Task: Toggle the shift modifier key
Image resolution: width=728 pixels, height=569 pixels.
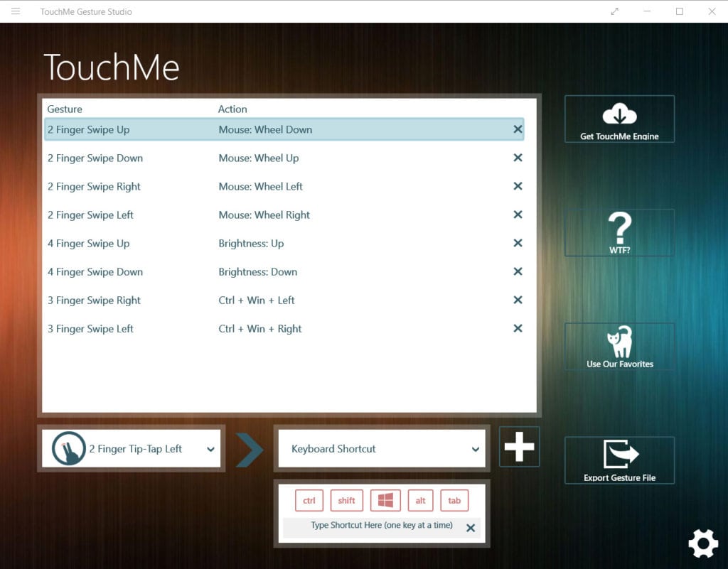Action: pos(346,501)
